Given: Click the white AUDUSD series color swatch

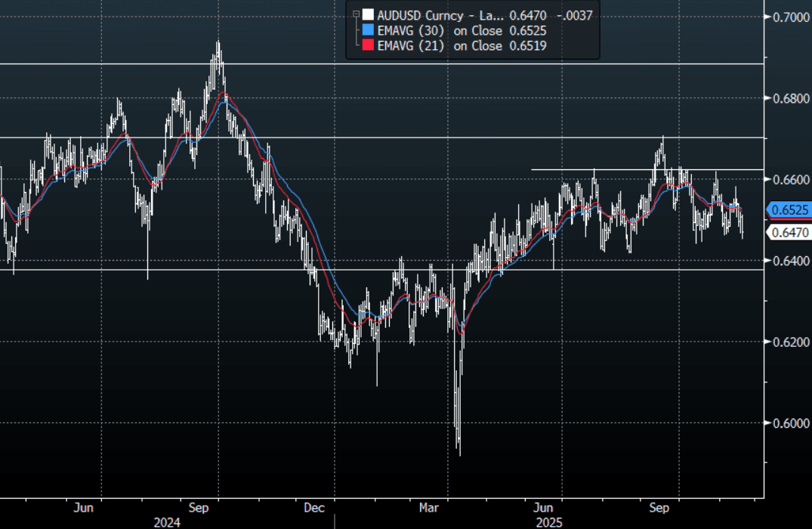Looking at the screenshot, I should pyautogui.click(x=368, y=14).
